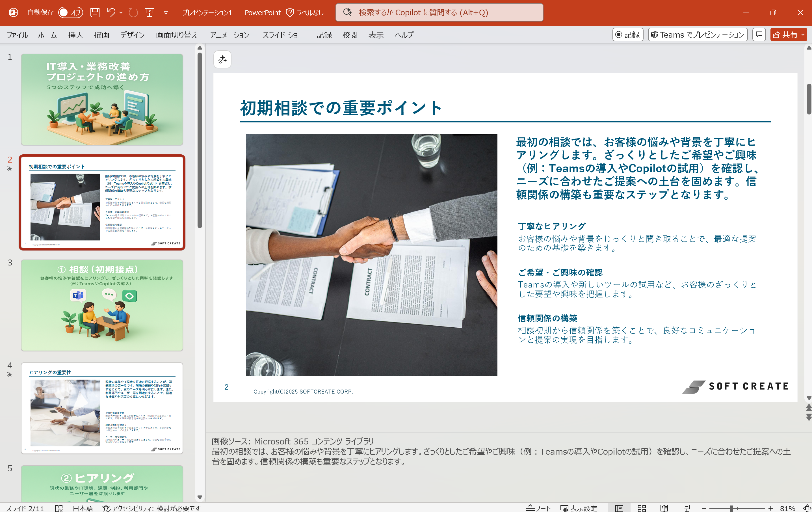Open the Quick Access Toolbar customization chevron
The width and height of the screenshot is (812, 512).
pos(166,13)
